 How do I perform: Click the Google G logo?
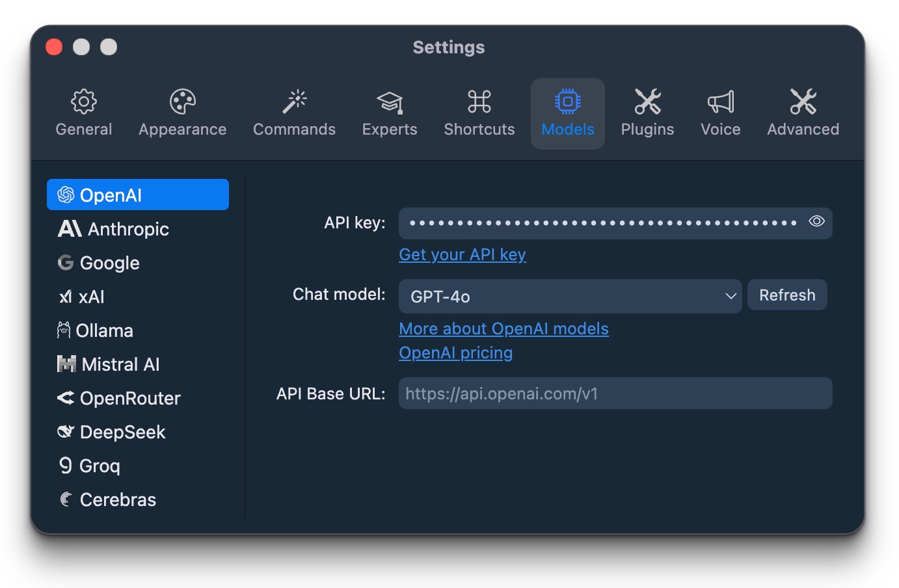[66, 262]
